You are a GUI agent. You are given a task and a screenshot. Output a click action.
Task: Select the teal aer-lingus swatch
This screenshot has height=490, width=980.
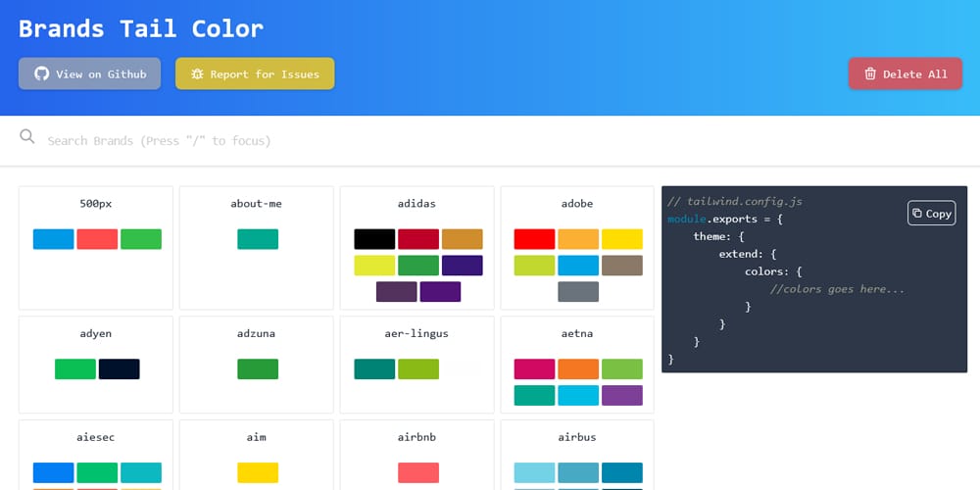point(374,368)
